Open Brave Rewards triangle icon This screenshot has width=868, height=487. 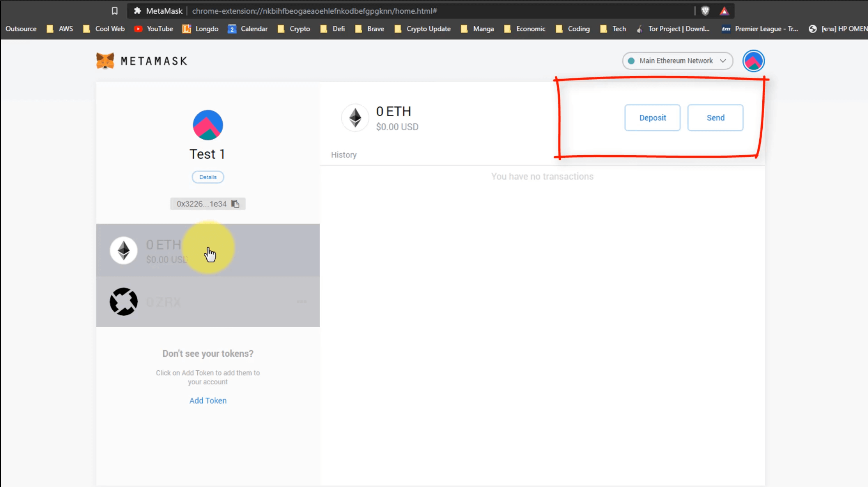click(724, 11)
